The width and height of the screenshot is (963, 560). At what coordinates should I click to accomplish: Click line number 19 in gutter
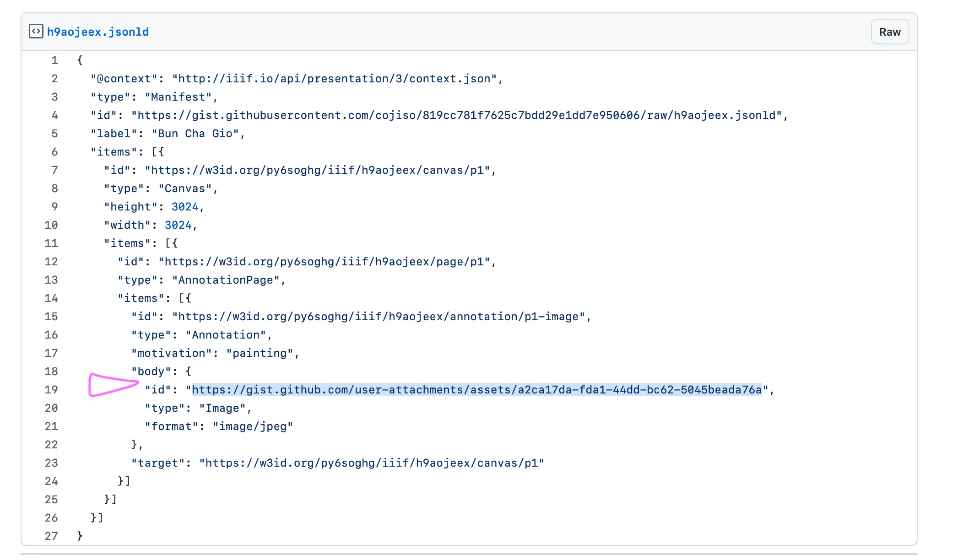[51, 390]
